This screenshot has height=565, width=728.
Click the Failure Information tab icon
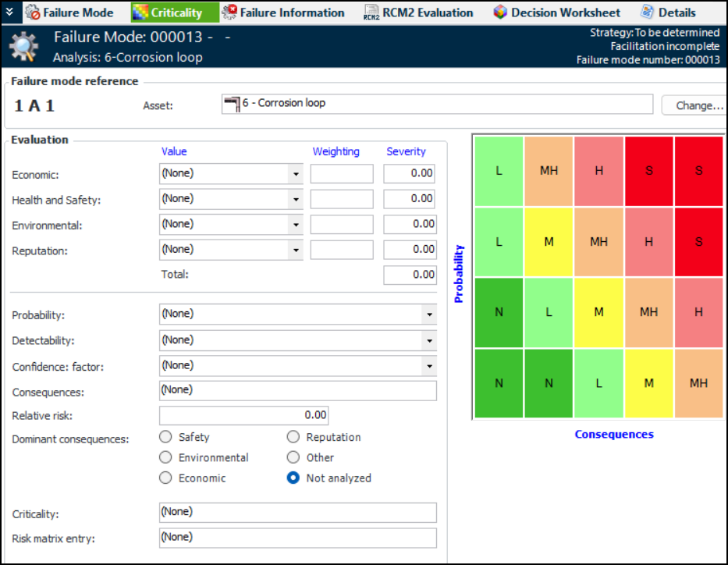coord(229,12)
